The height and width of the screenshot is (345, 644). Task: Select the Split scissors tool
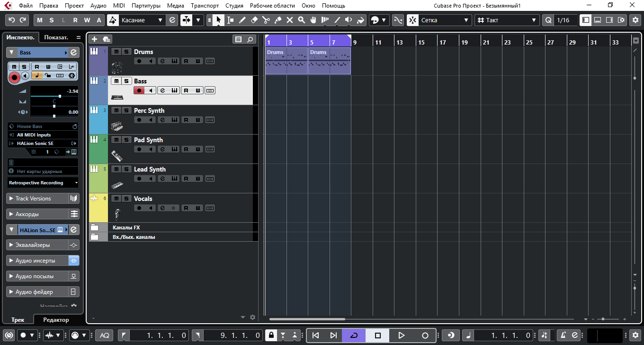coord(266,20)
